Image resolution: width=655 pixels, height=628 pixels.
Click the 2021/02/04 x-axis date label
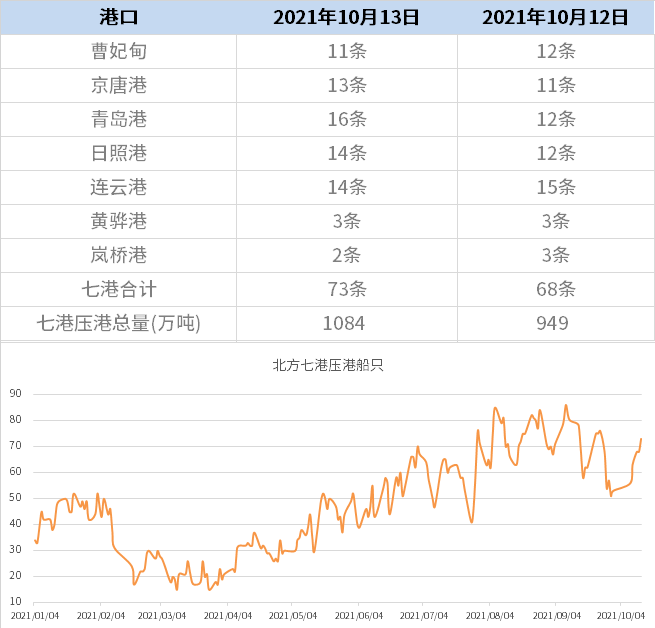tap(101, 616)
